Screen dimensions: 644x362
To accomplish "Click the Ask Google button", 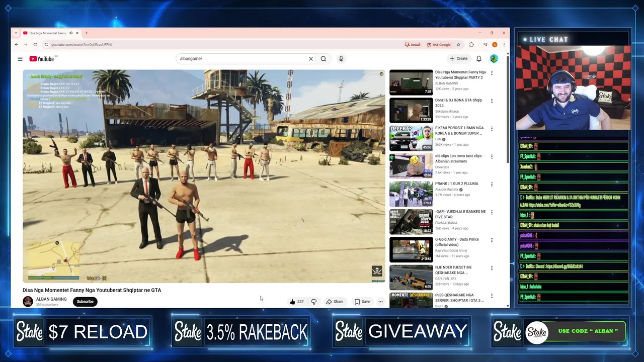I will (x=439, y=45).
